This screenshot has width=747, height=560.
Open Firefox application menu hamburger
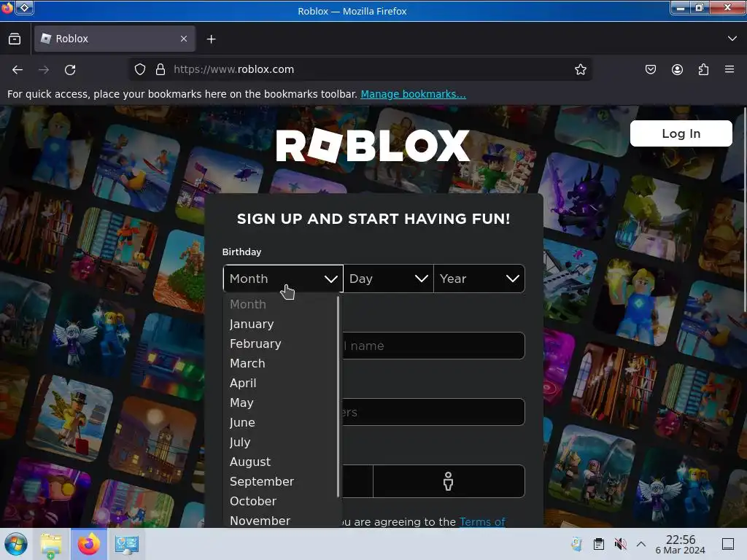pyautogui.click(x=729, y=69)
